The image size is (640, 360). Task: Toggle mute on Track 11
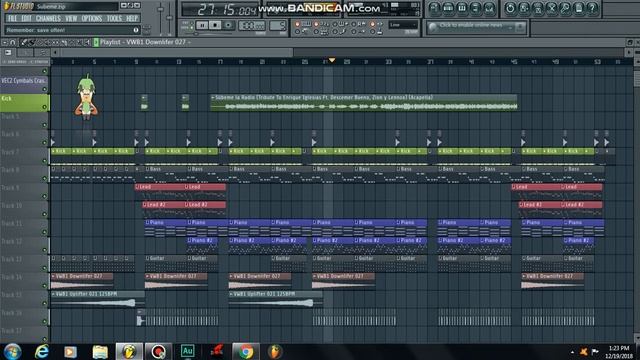pos(44,232)
